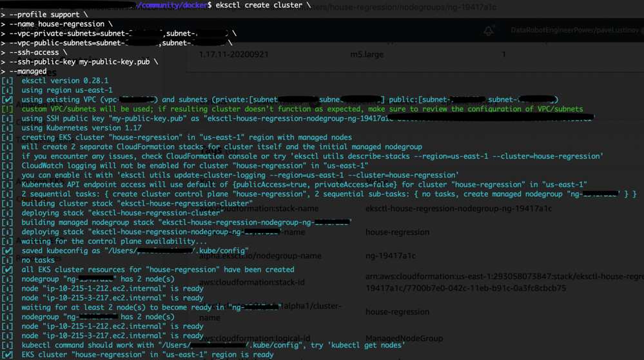Click the '--managed' flag line in terminal
This screenshot has width=644, height=360.
click(28, 72)
